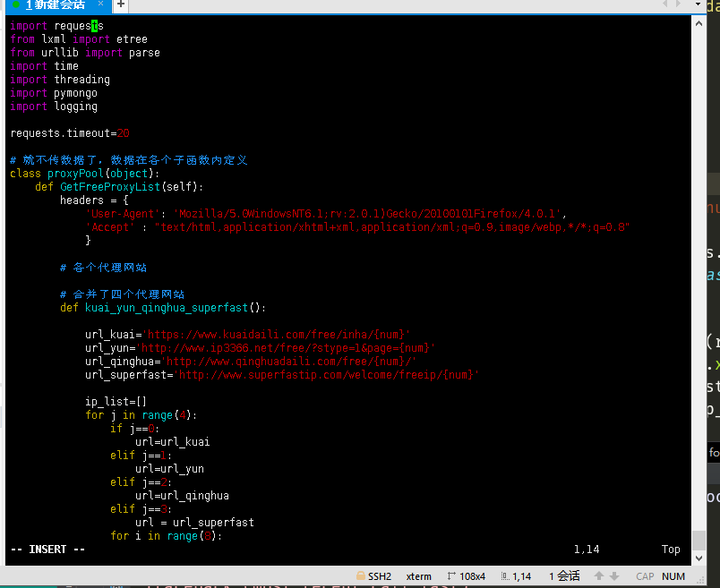Click the 'import logging' line
720x588 pixels.
pos(54,107)
